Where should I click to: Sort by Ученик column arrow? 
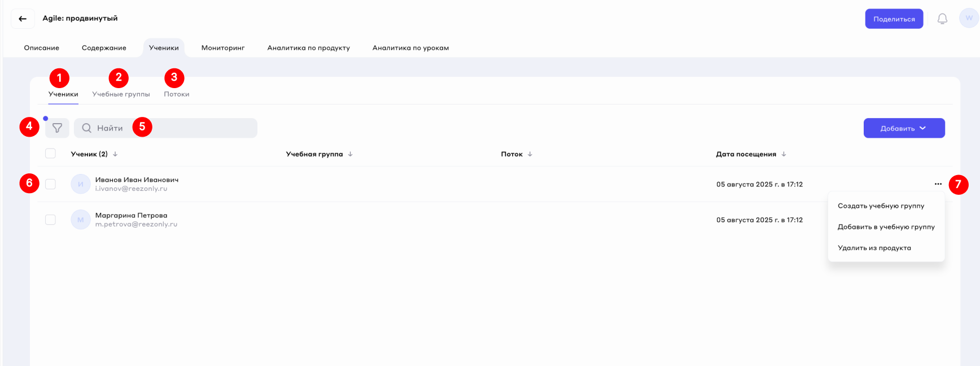coord(115,154)
